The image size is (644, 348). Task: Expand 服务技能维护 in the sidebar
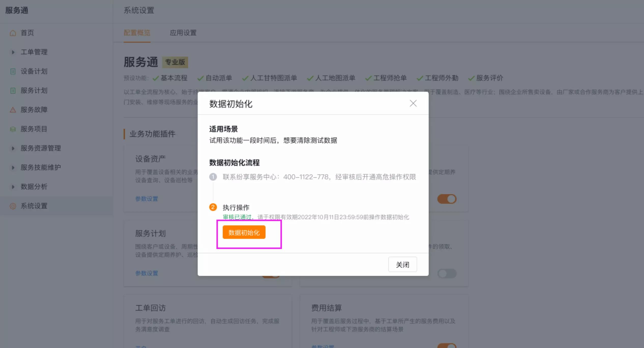(x=41, y=168)
